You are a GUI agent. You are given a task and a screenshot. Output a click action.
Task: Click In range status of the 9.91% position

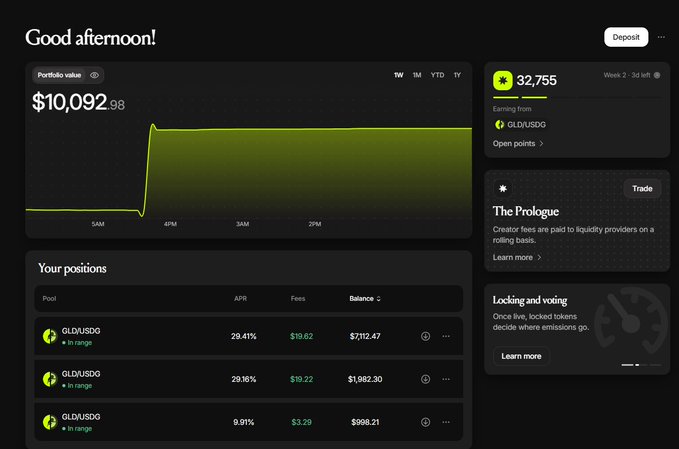point(77,429)
